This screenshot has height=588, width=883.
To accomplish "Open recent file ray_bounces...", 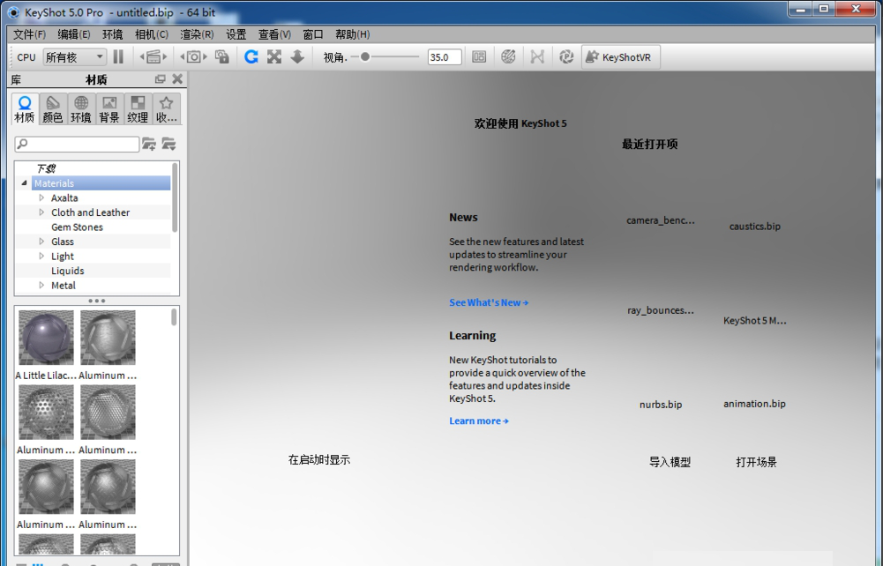I will pos(661,310).
